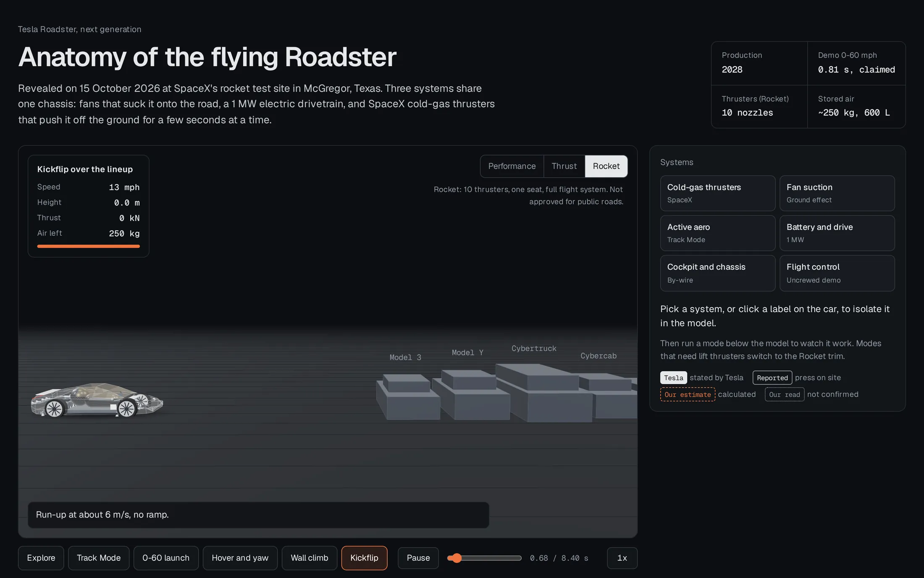Click the playback timeline scrubber
This screenshot has height=578, width=924.
pos(484,558)
